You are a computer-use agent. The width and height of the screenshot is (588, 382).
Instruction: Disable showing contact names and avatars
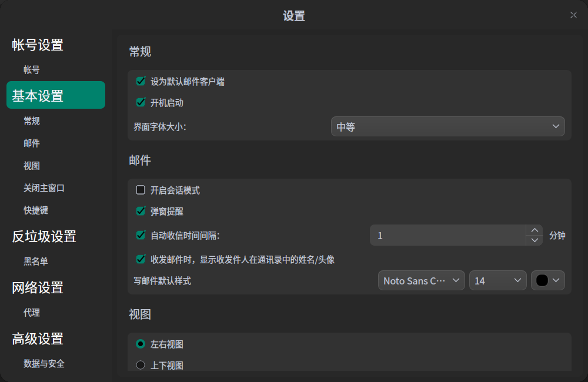pyautogui.click(x=141, y=259)
